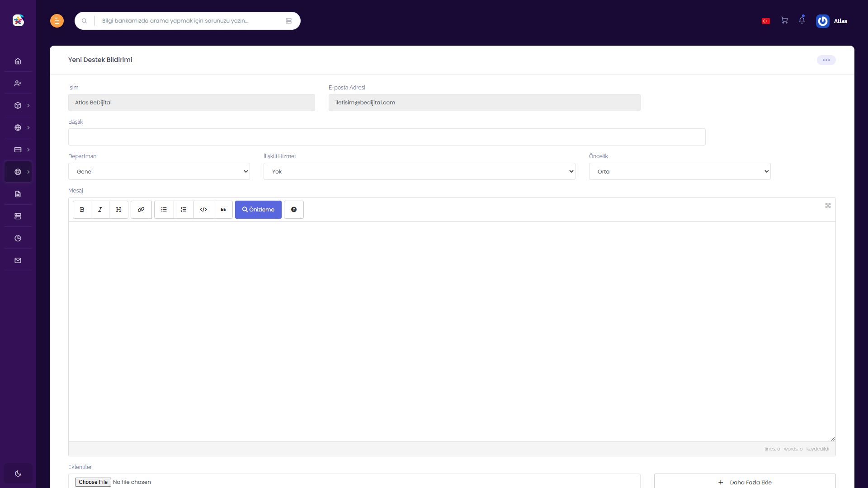Apply heading format in editor

pos(119,210)
